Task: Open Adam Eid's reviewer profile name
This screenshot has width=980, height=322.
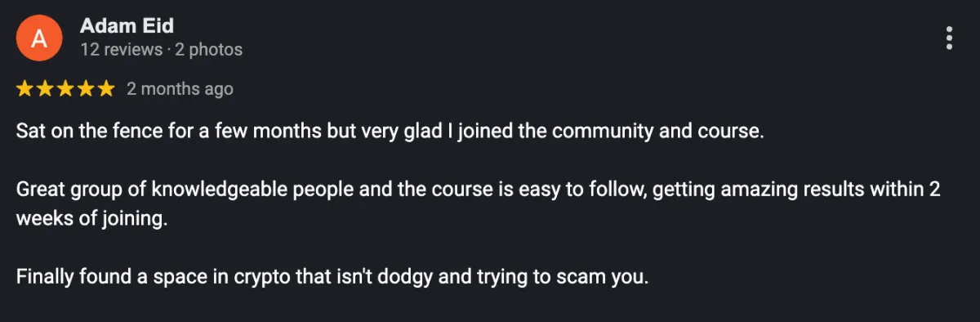Action: coord(127,26)
